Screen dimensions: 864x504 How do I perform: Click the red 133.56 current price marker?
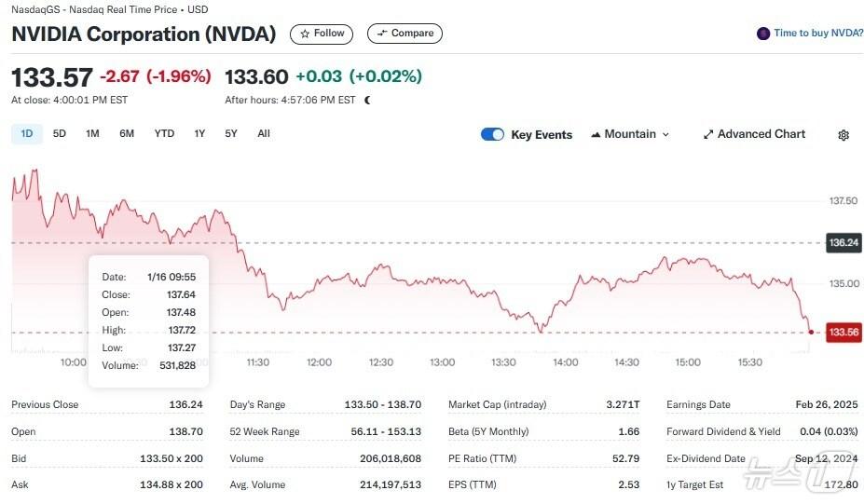pyautogui.click(x=843, y=333)
